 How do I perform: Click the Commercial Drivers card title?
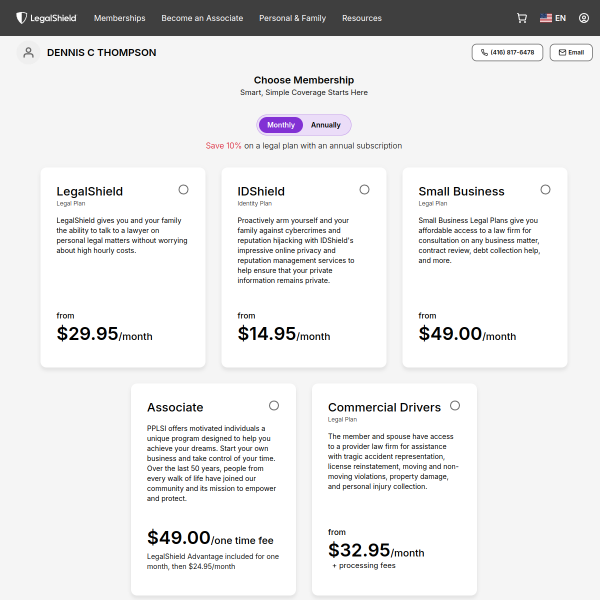(384, 407)
